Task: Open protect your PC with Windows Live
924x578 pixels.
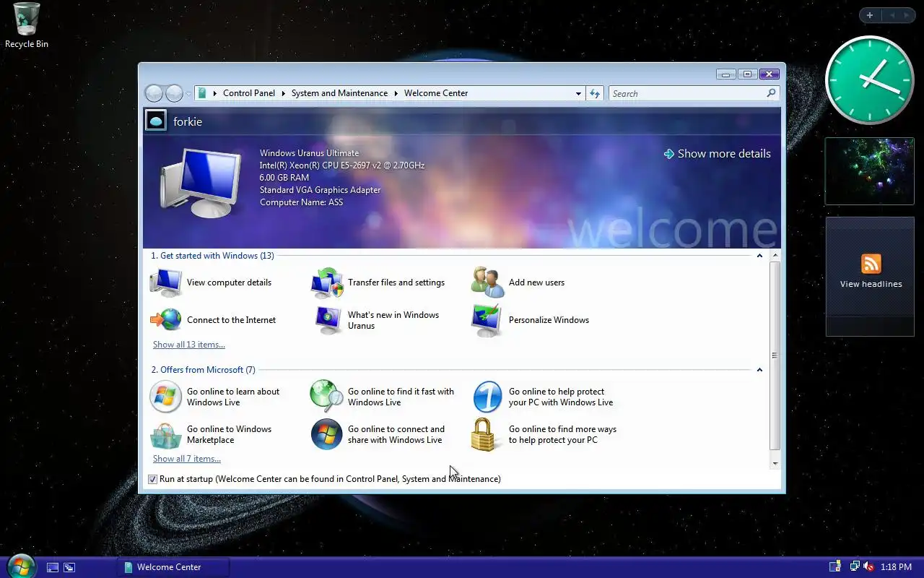Action: [x=543, y=397]
